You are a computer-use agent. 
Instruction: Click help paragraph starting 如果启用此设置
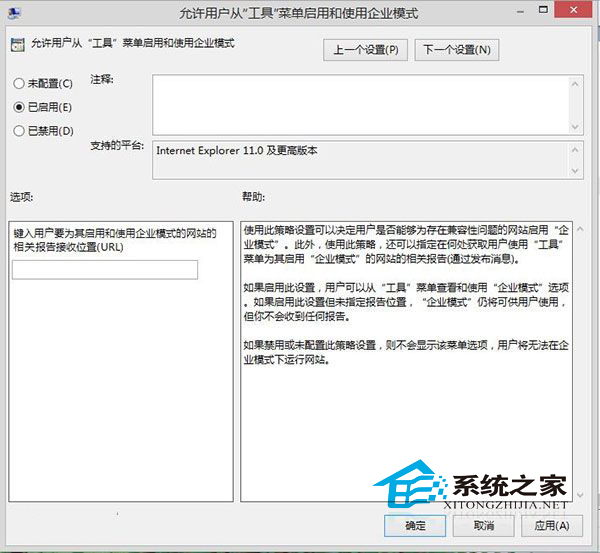pyautogui.click(x=406, y=302)
